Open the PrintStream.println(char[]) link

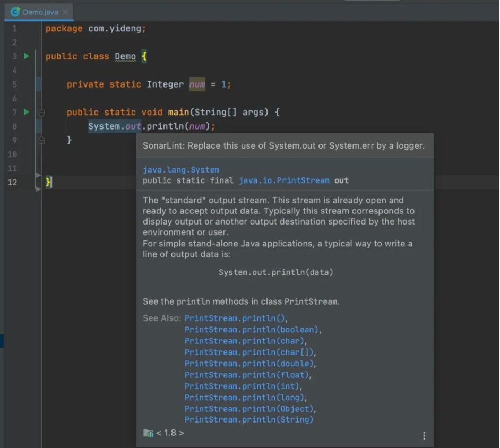click(250, 352)
